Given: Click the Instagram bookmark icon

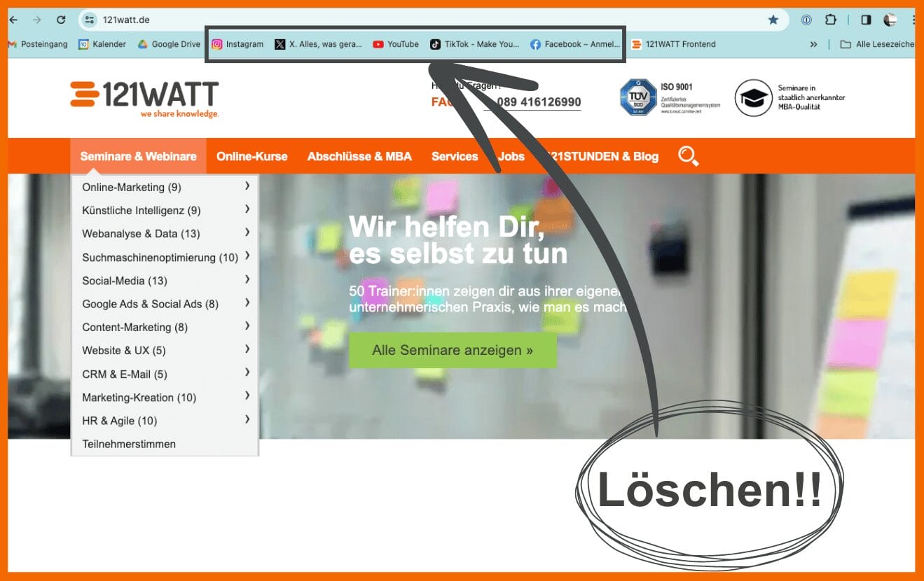Looking at the screenshot, I should tap(217, 44).
